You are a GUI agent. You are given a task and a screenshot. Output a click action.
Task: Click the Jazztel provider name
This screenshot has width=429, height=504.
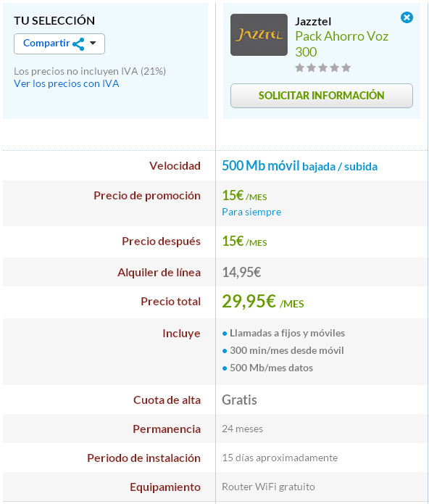[313, 22]
